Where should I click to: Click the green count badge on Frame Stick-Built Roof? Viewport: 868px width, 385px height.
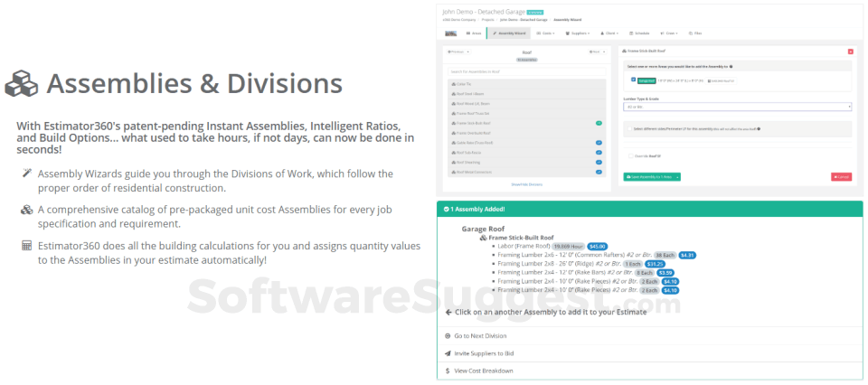pos(599,123)
